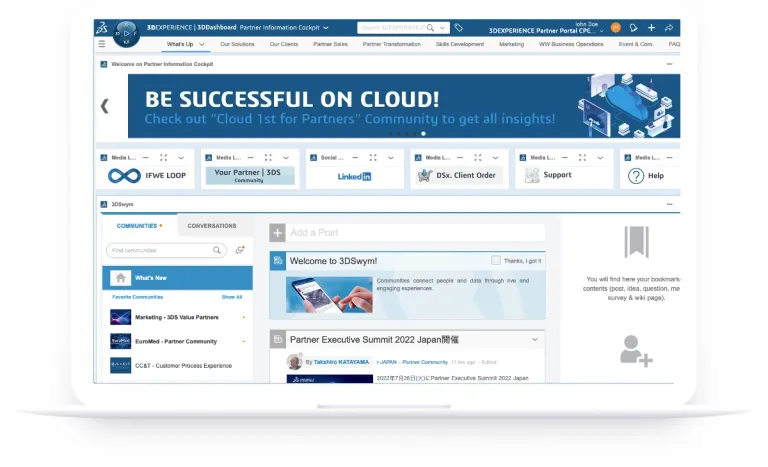Click the share arrow icon in header
The height and width of the screenshot is (467, 768).
click(x=669, y=28)
